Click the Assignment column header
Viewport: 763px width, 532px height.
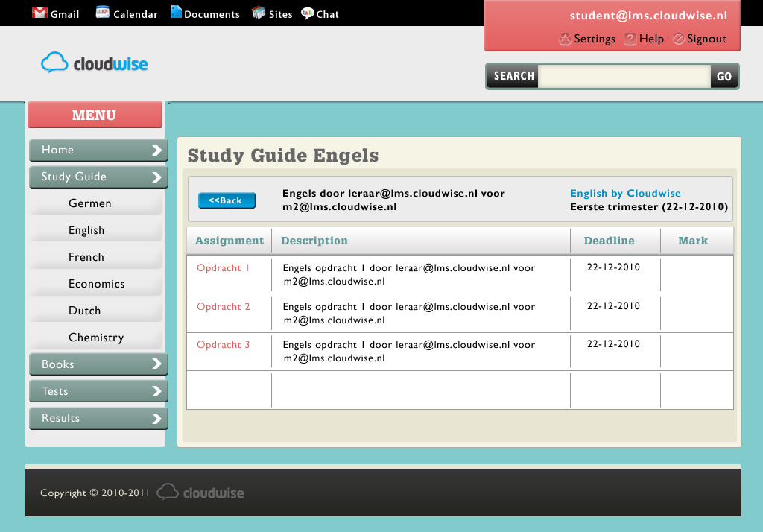pos(229,241)
